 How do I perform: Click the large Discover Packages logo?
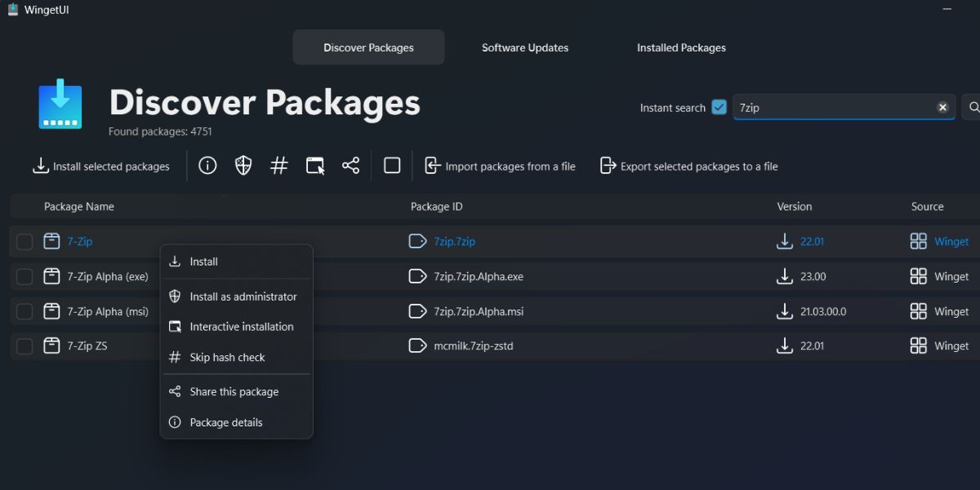[x=60, y=104]
